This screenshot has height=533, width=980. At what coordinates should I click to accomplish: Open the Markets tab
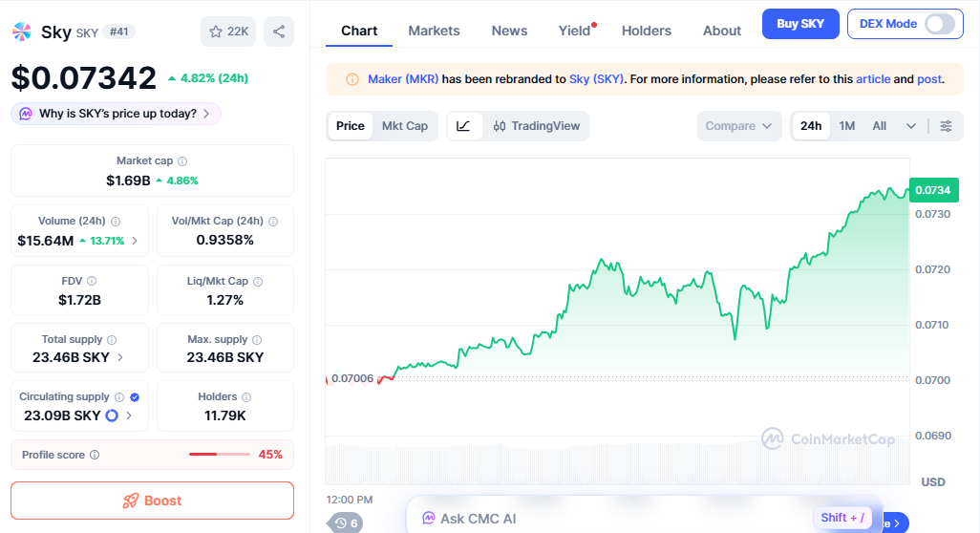[434, 31]
